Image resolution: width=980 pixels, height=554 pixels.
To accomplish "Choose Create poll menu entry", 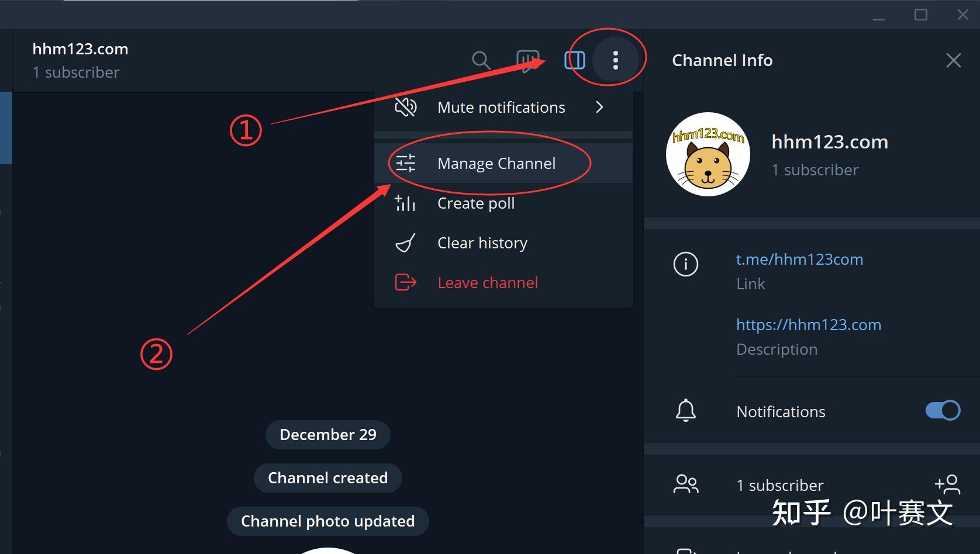I will coord(475,203).
